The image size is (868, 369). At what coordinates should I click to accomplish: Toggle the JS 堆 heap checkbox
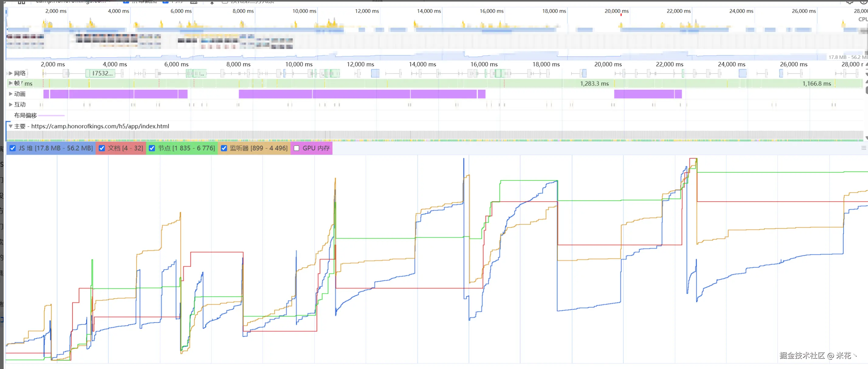13,148
